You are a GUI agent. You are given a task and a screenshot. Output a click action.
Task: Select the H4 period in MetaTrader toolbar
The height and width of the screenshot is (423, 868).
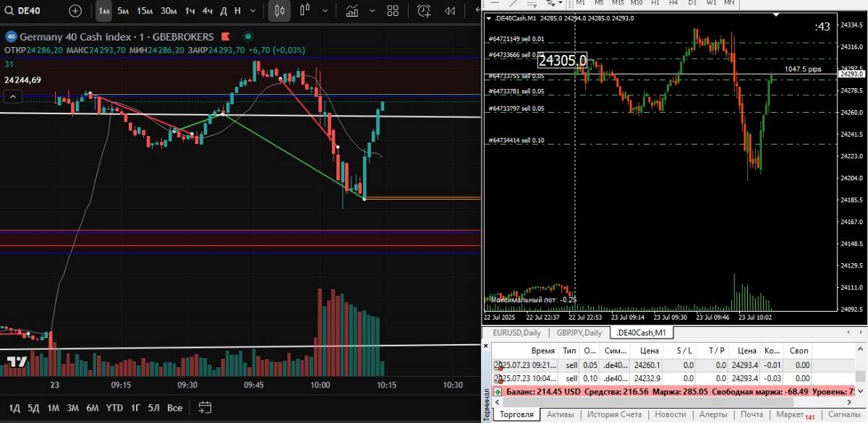pyautogui.click(x=673, y=4)
